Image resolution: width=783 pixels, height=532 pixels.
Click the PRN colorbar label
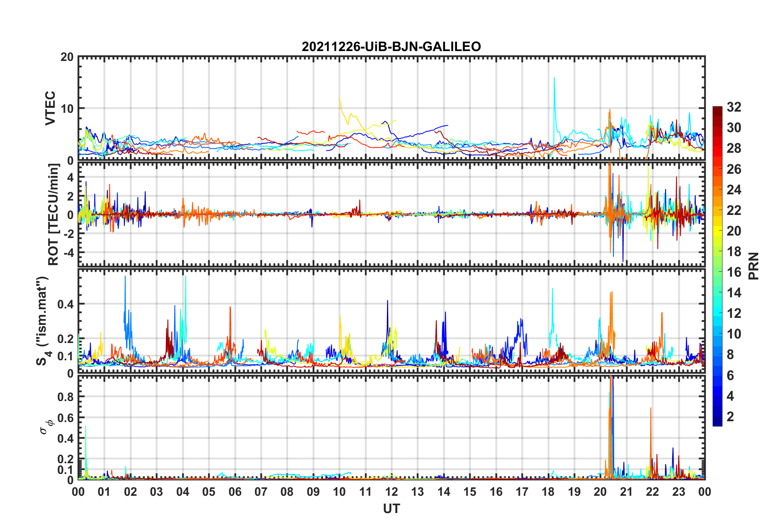click(753, 266)
